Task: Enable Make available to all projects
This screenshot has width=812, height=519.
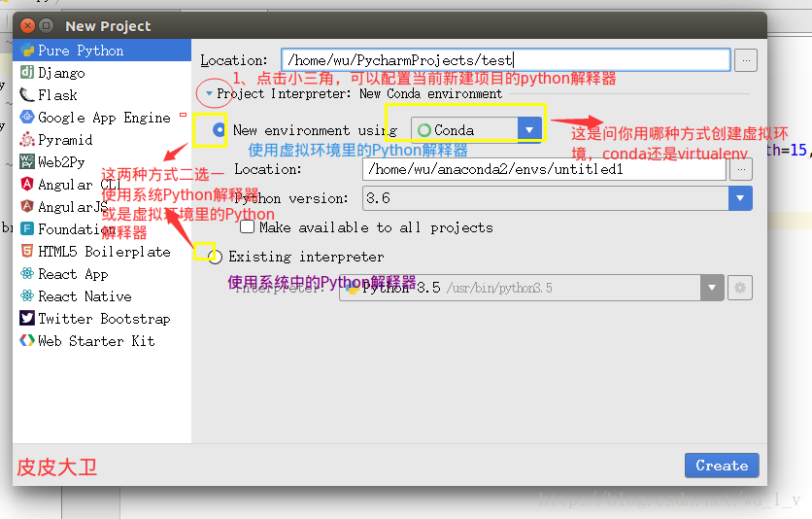Action: 247,226
